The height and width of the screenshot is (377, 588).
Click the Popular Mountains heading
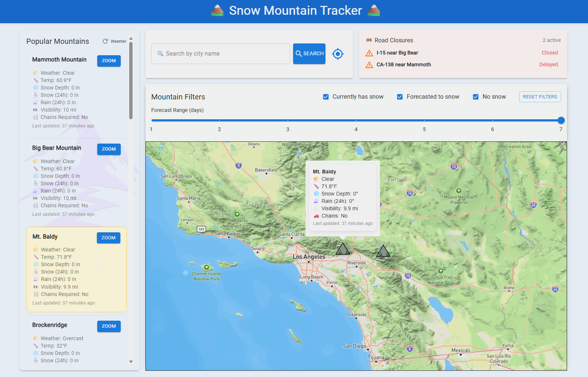pos(58,41)
